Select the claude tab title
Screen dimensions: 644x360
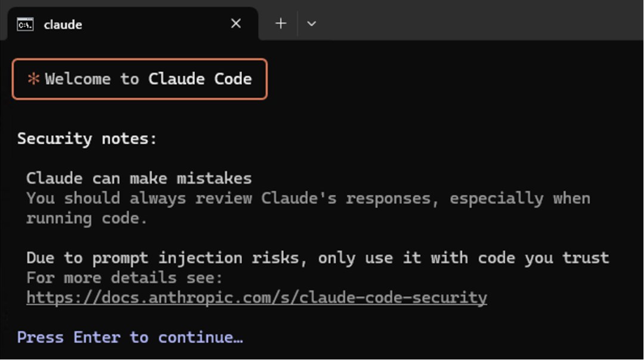coord(63,24)
